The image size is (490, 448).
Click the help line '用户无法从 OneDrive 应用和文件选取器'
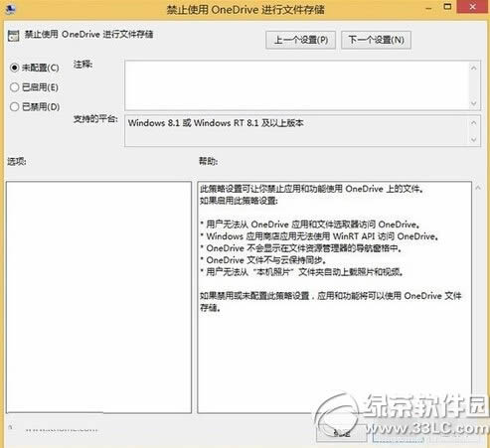pyautogui.click(x=310, y=224)
